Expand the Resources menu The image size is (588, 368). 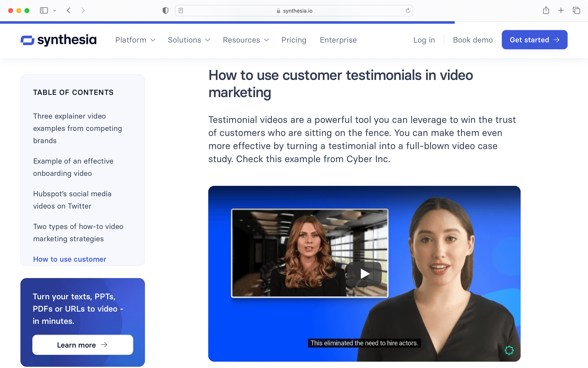click(246, 40)
